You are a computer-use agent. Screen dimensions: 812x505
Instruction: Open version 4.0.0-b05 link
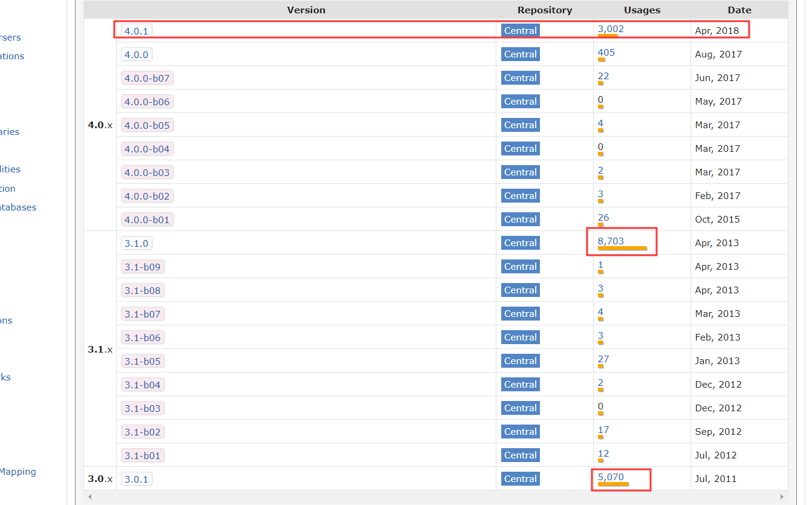(x=147, y=125)
